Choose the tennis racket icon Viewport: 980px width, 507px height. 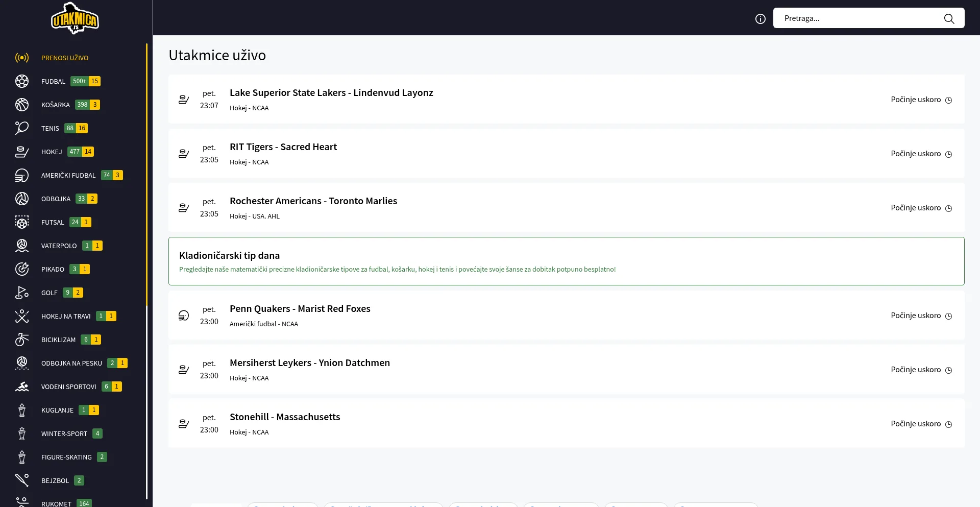pyautogui.click(x=22, y=128)
